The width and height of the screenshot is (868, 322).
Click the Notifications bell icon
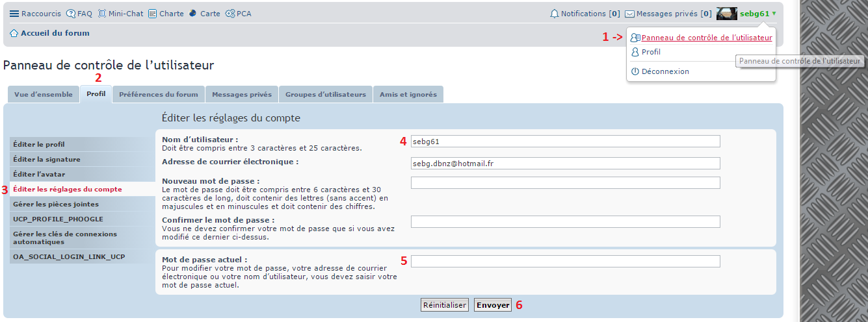555,14
